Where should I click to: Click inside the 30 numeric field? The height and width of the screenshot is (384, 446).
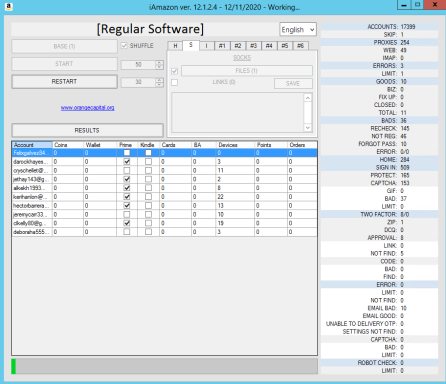138,82
